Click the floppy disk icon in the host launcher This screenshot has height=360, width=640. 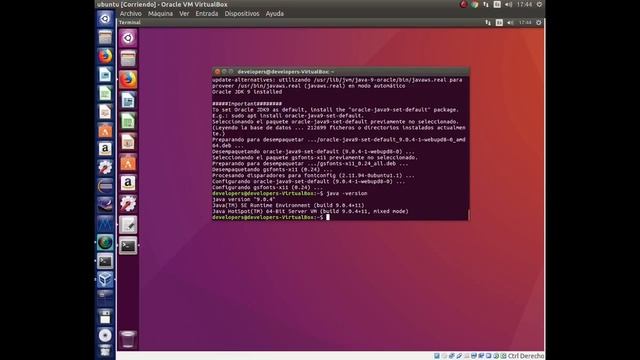tap(105, 317)
